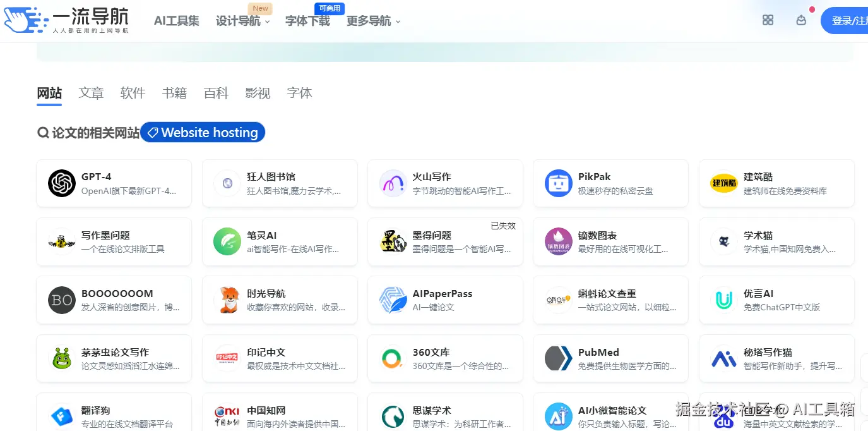Image resolution: width=868 pixels, height=431 pixels.
Task: Click the 印记中文 red logo icon
Action: pyautogui.click(x=227, y=358)
